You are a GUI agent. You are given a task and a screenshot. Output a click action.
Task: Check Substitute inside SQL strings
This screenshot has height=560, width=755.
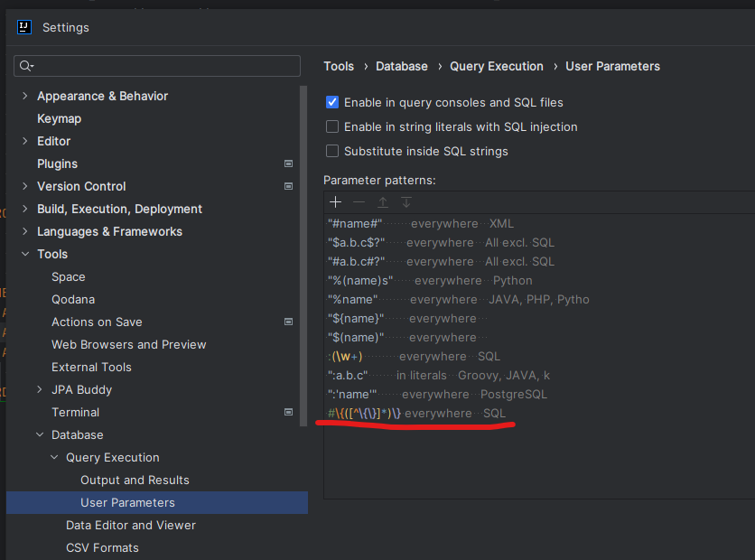tap(332, 151)
